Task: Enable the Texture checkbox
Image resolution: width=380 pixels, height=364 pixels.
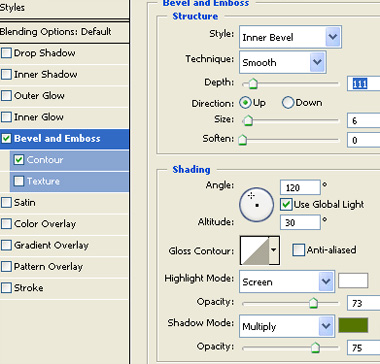Action: point(19,181)
